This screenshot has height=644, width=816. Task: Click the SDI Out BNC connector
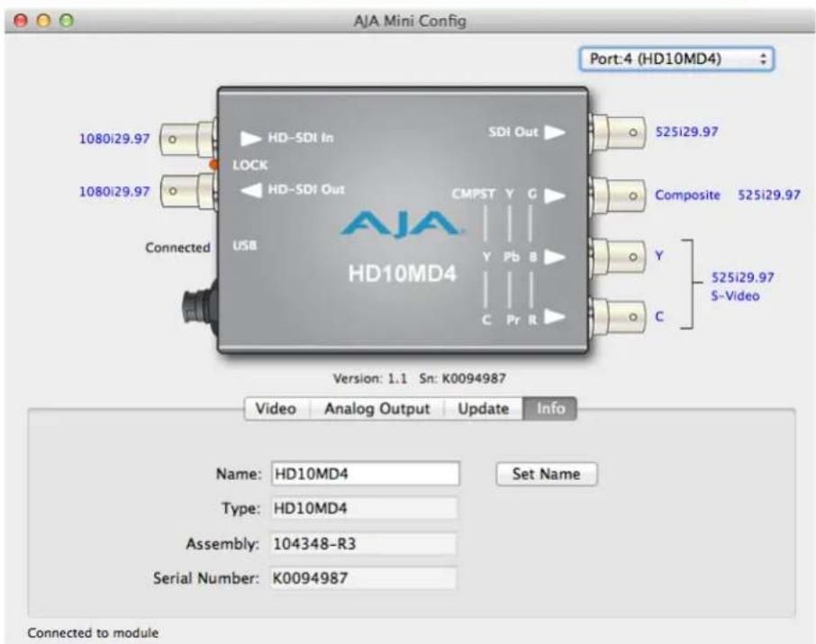[x=617, y=132]
